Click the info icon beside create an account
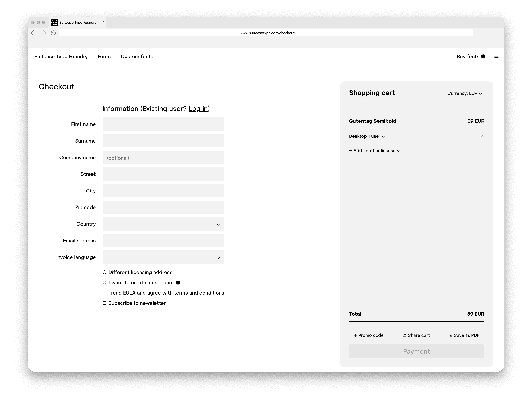 pos(178,283)
